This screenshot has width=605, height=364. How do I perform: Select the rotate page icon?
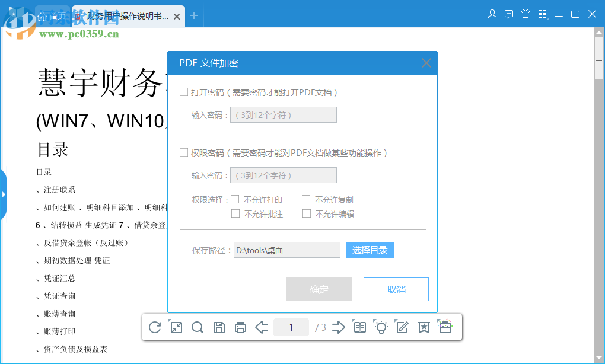click(x=155, y=327)
